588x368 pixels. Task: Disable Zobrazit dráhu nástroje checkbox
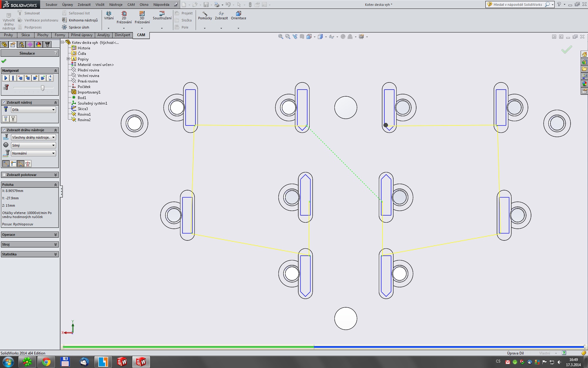coord(4,130)
